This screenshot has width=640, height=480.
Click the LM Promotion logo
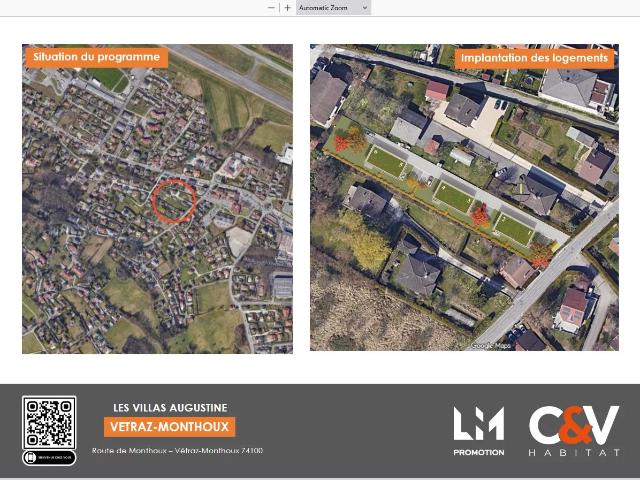click(x=479, y=431)
